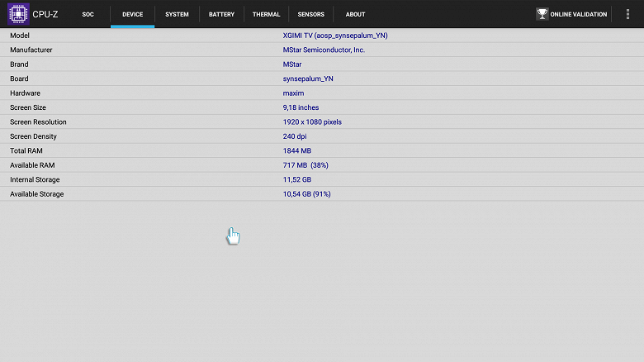
Task: Select the Hardware row label
Action: click(25, 93)
